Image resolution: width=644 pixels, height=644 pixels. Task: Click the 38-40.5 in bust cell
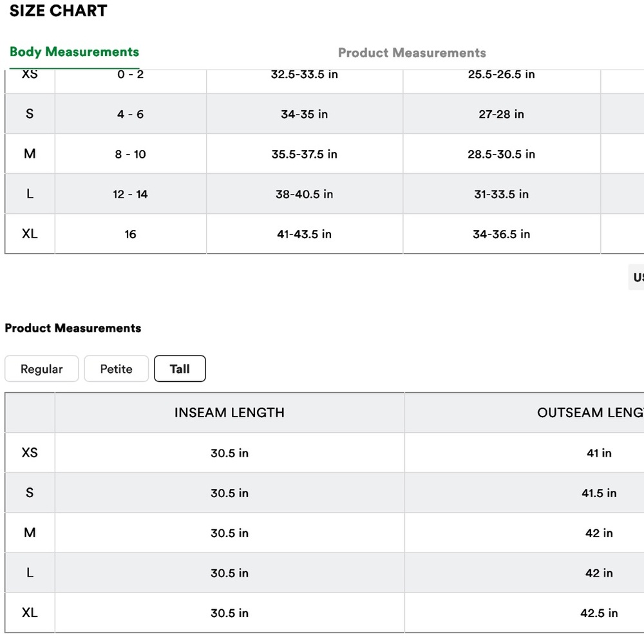pos(305,194)
